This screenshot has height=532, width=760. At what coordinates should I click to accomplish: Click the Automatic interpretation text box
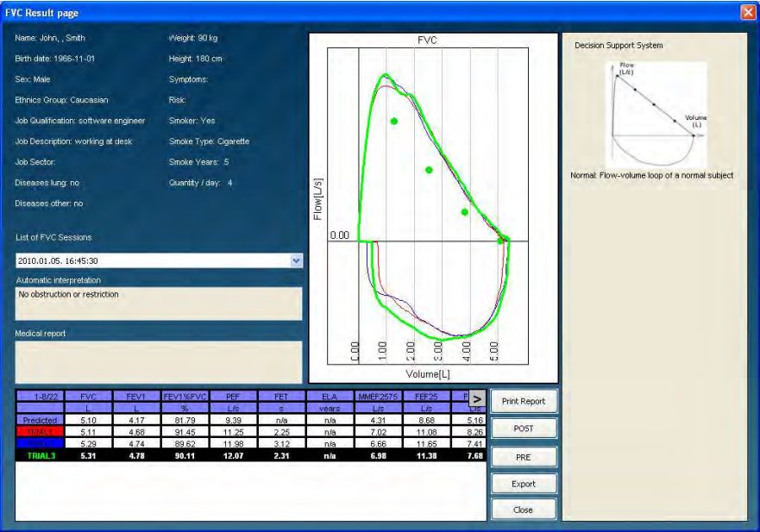pos(159,303)
